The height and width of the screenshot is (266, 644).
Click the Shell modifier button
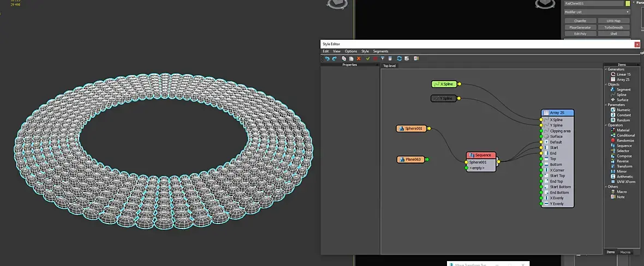pyautogui.click(x=613, y=34)
